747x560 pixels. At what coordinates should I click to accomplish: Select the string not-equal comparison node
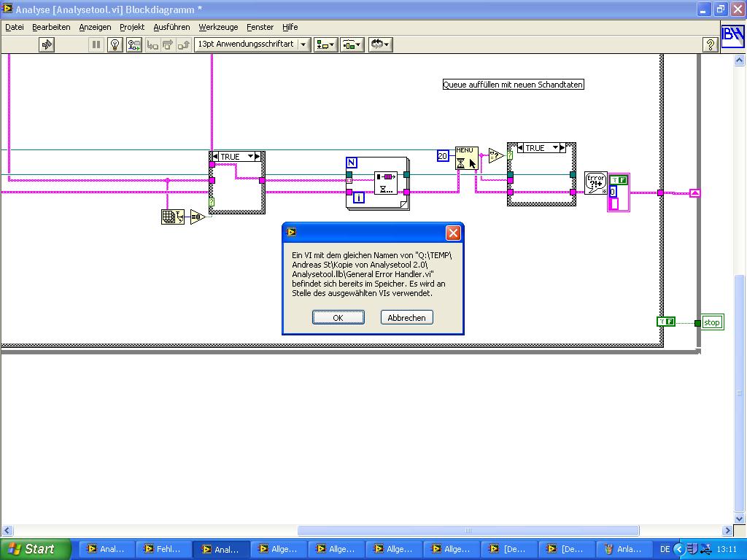496,155
